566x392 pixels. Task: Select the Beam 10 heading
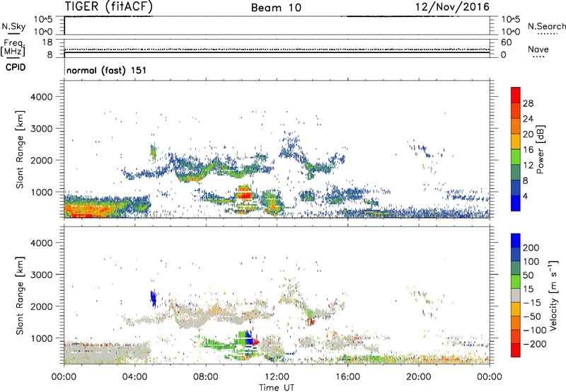(x=276, y=8)
